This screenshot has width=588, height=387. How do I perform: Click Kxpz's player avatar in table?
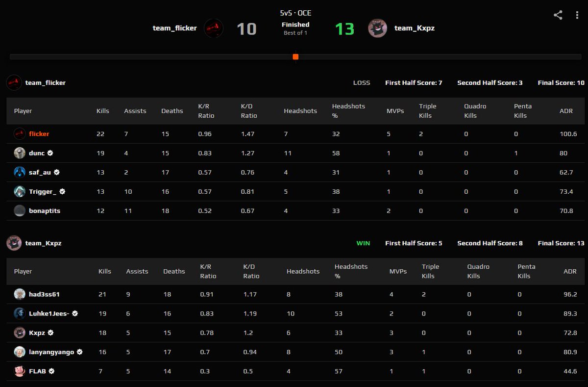(20, 333)
